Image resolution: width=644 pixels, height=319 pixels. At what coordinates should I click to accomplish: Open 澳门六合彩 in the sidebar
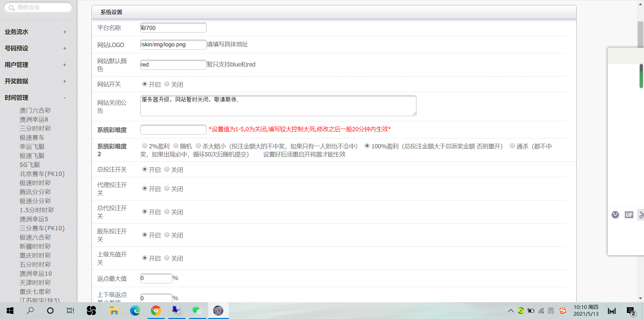pos(35,110)
